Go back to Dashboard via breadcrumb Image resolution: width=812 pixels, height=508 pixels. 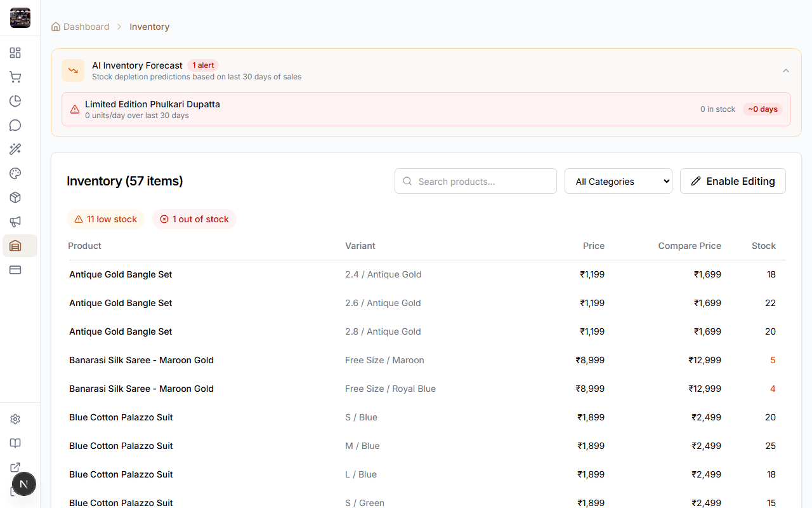[86, 27]
